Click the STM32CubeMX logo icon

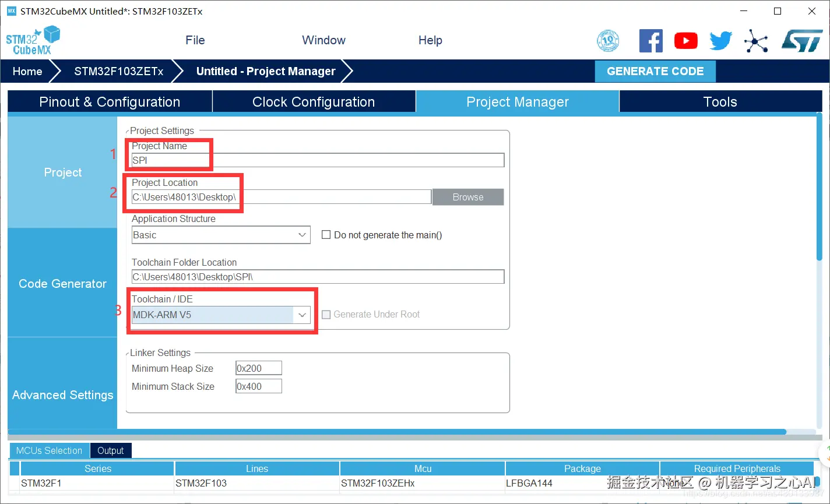(x=33, y=40)
